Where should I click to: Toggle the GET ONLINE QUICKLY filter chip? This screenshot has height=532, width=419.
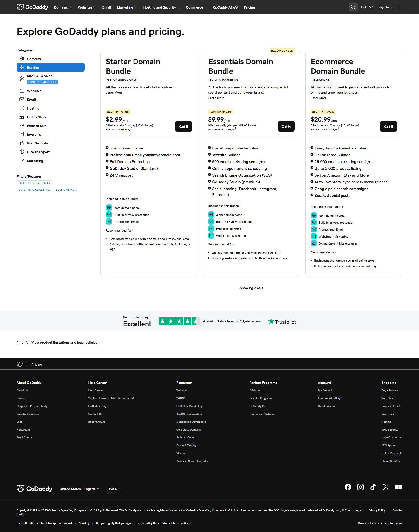(35, 183)
